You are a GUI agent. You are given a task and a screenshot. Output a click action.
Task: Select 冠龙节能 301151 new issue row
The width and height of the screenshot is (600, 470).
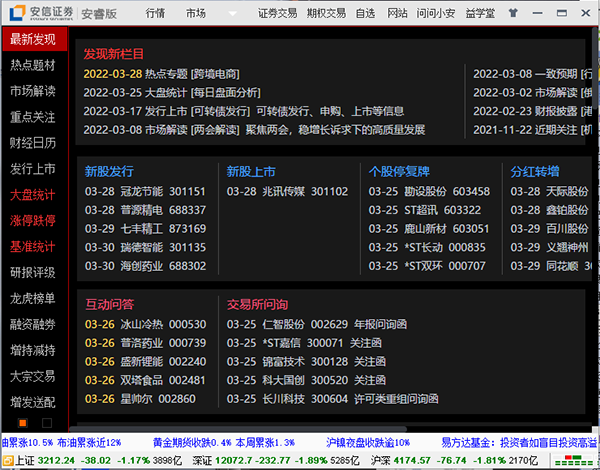coord(145,191)
